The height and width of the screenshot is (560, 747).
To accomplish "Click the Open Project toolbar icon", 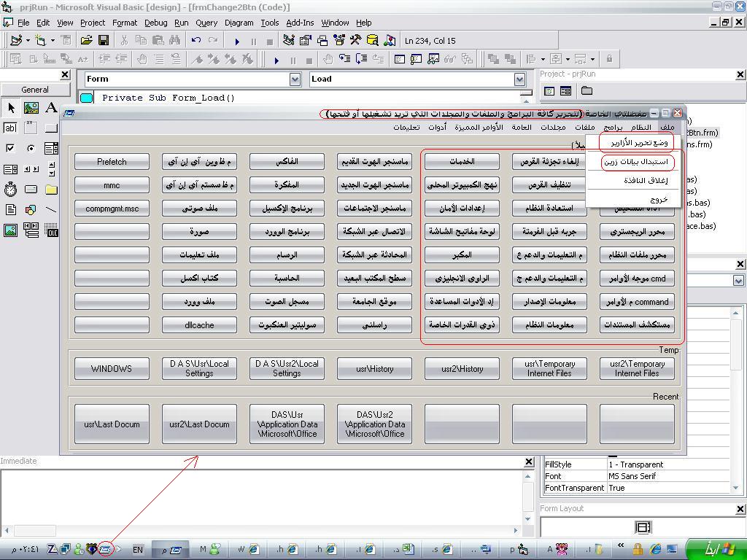I will coord(86,41).
